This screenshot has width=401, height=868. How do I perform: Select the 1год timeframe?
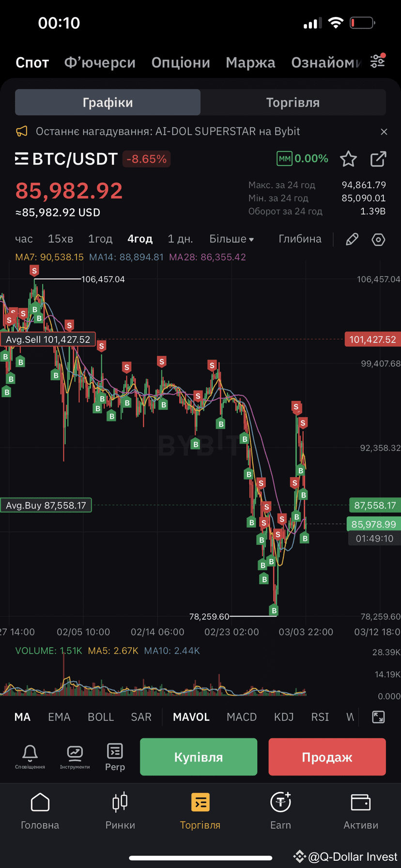[x=100, y=239]
